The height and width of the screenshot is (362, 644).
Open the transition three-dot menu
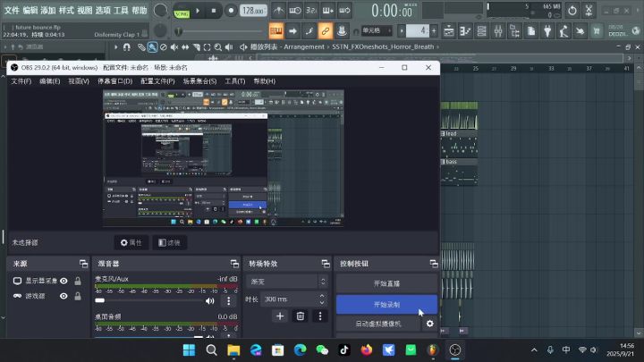[x=320, y=316]
